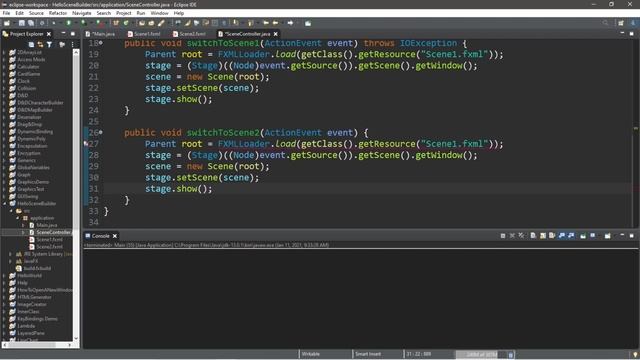
Task: Click Project Explorer vertical scrollbar up arrow
Action: tap(76, 53)
